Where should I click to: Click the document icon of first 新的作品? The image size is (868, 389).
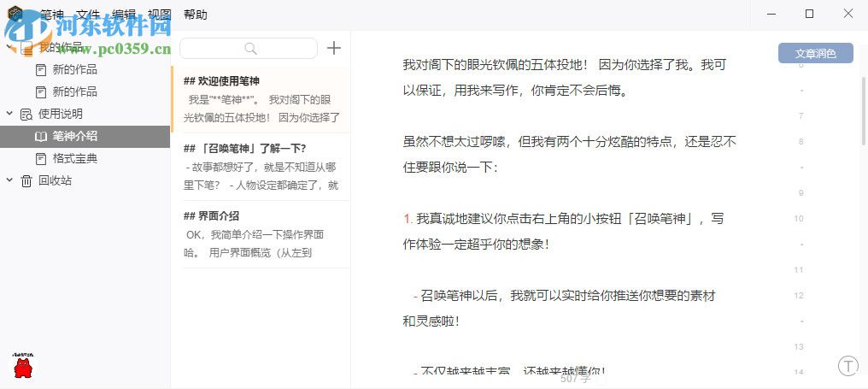point(41,70)
